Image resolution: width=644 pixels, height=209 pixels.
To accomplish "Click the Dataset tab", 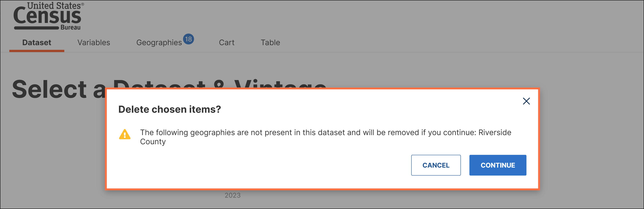I will coord(37,43).
